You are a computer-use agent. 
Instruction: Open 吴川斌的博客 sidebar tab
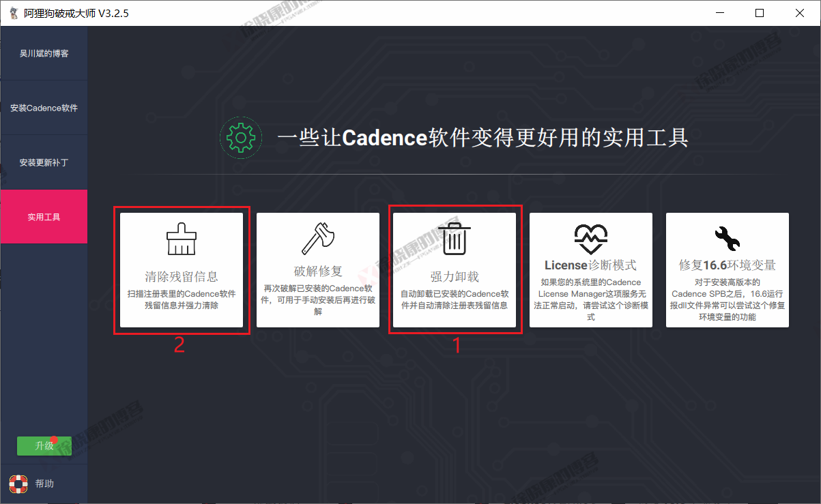click(44, 53)
